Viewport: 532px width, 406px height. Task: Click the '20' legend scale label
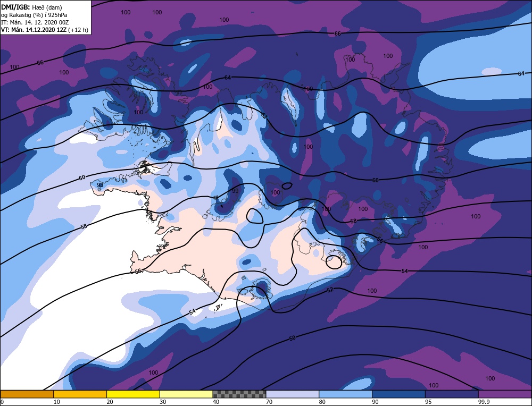[110, 402]
